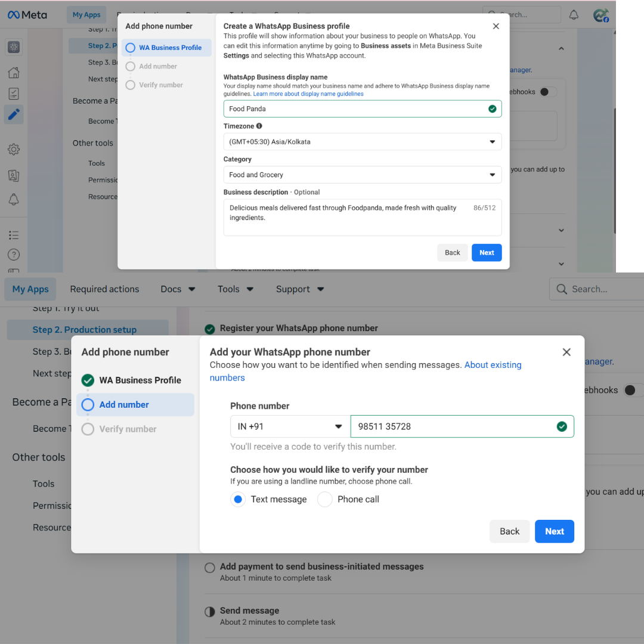
Task: Open the Category dropdown showing Food and Grocery
Action: tap(363, 175)
